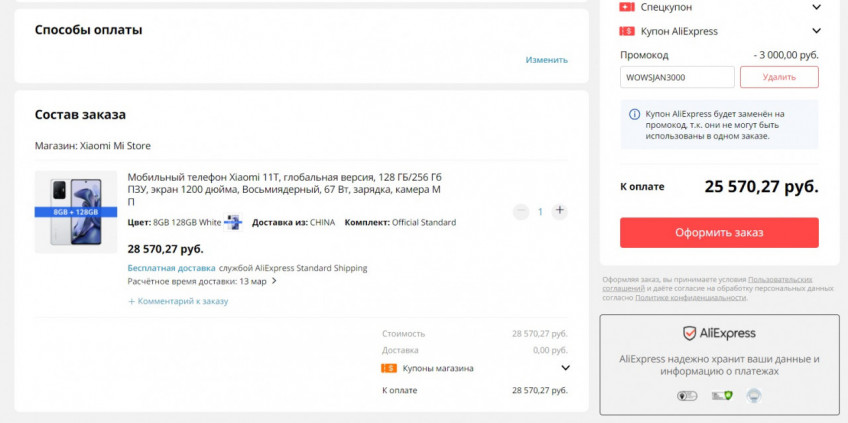Click the AliExpress shield logo icon
The height and width of the screenshot is (423, 848).
point(689,333)
